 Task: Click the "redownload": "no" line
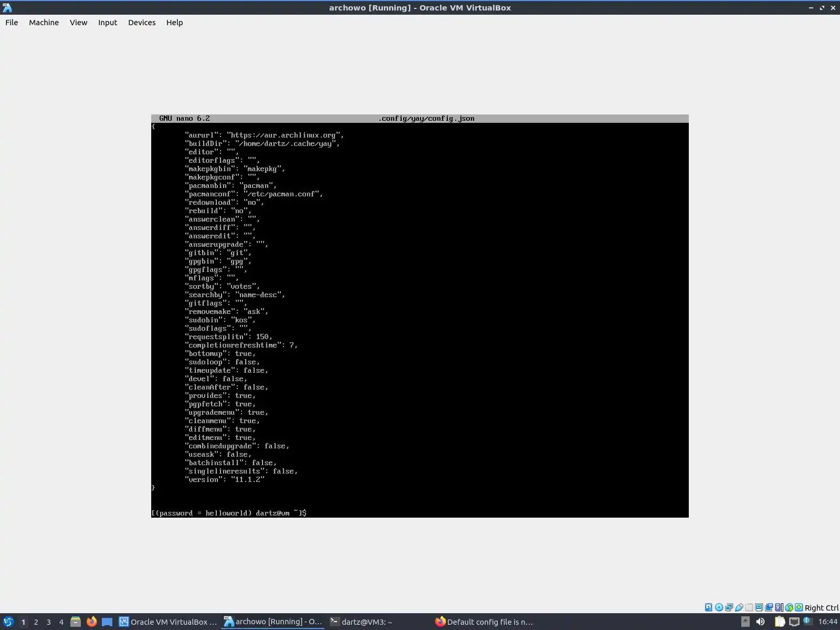tap(224, 202)
